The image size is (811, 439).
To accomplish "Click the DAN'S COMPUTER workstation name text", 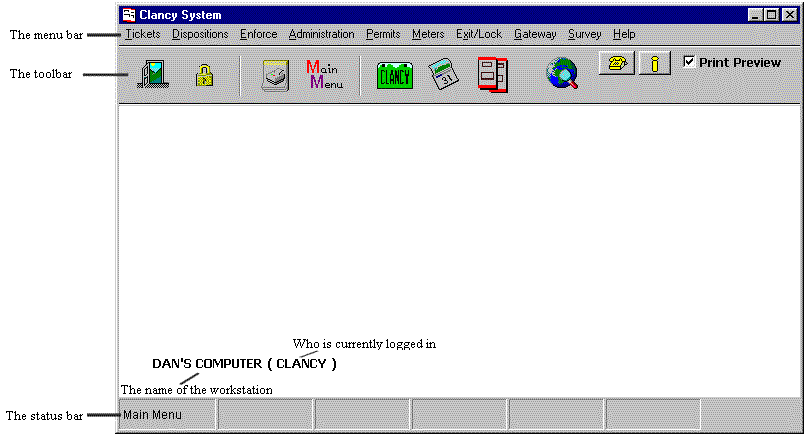I will click(207, 364).
